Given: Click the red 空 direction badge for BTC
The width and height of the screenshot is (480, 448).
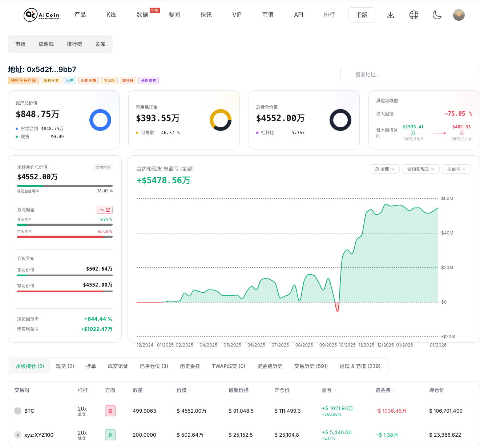Looking at the screenshot, I should click(x=110, y=411).
